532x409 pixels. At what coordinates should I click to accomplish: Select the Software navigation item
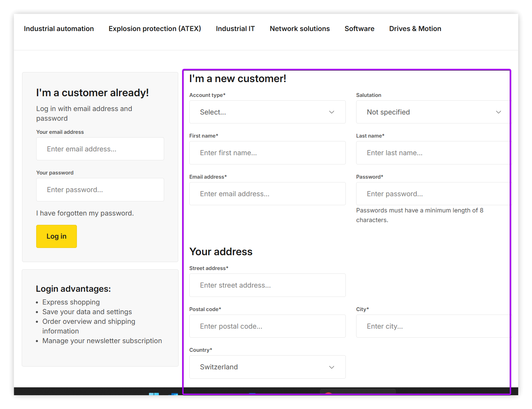359,29
